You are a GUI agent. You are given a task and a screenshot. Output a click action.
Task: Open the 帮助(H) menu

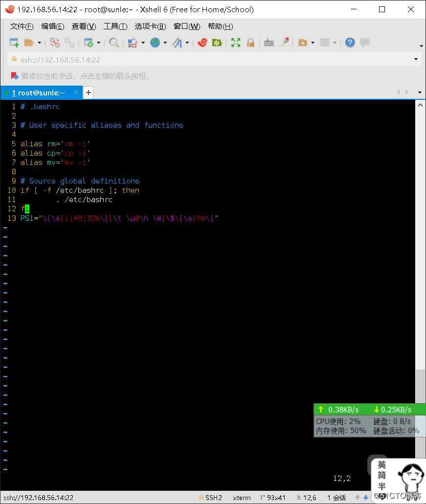click(220, 26)
